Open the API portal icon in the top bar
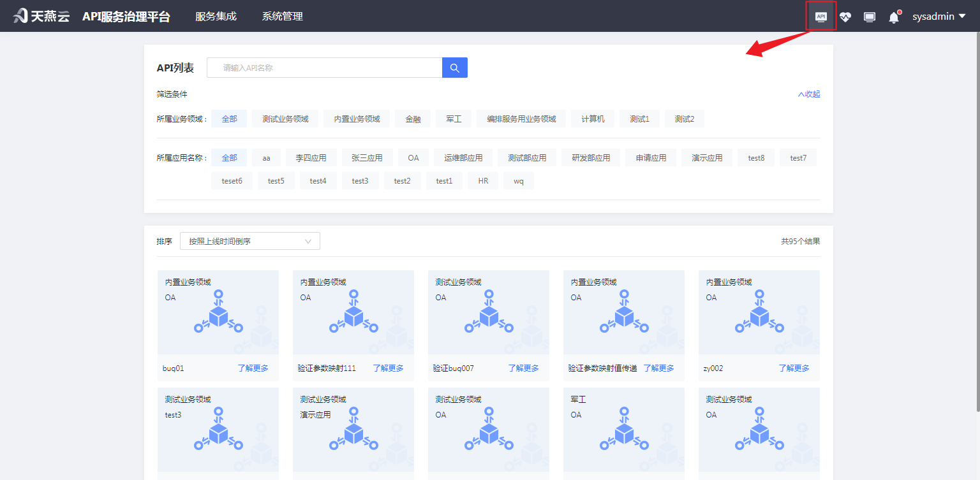This screenshot has width=980, height=480. [x=820, y=16]
